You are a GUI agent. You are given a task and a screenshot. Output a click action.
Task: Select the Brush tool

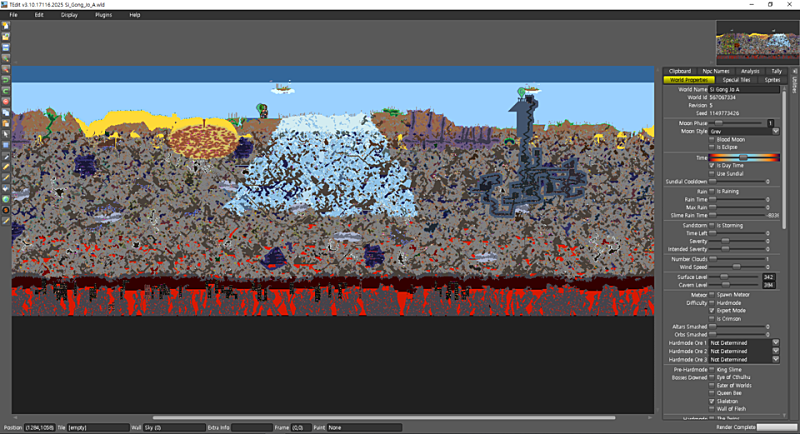pos(6,177)
